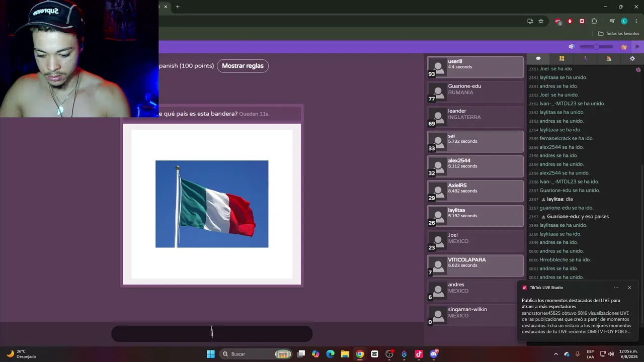644x362 pixels.
Task: Bookmark this page with star icon
Action: click(x=541, y=21)
